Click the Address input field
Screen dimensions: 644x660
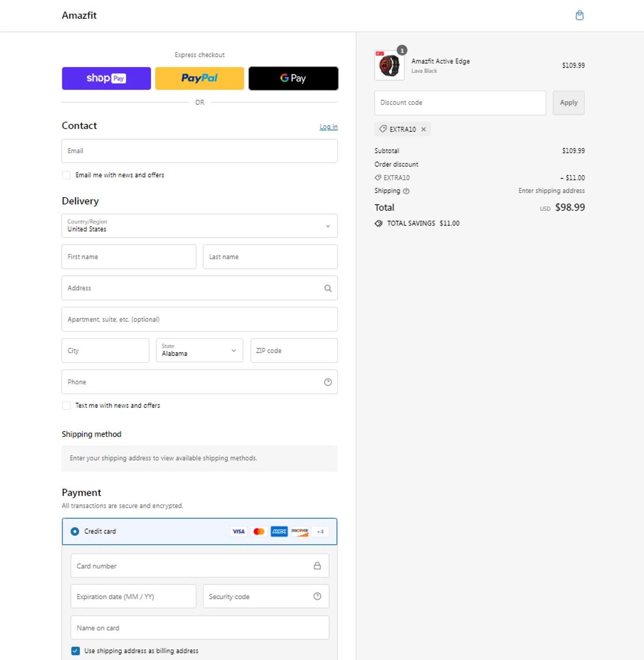pyautogui.click(x=200, y=288)
